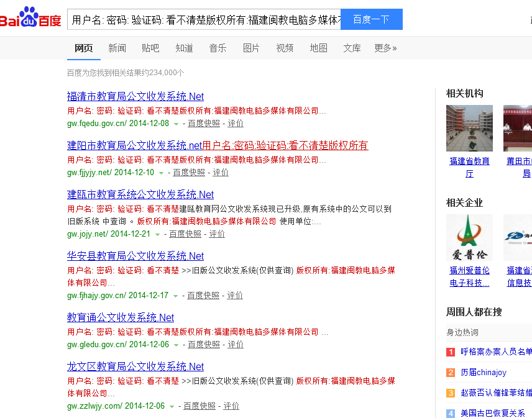The height and width of the screenshot is (418, 532).
Task: Click 评价 for gw.fqedu.gov.cn result
Action: (236, 124)
